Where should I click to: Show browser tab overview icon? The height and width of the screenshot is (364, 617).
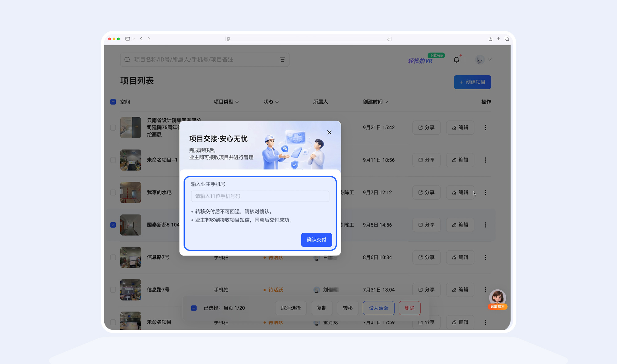pos(507,39)
